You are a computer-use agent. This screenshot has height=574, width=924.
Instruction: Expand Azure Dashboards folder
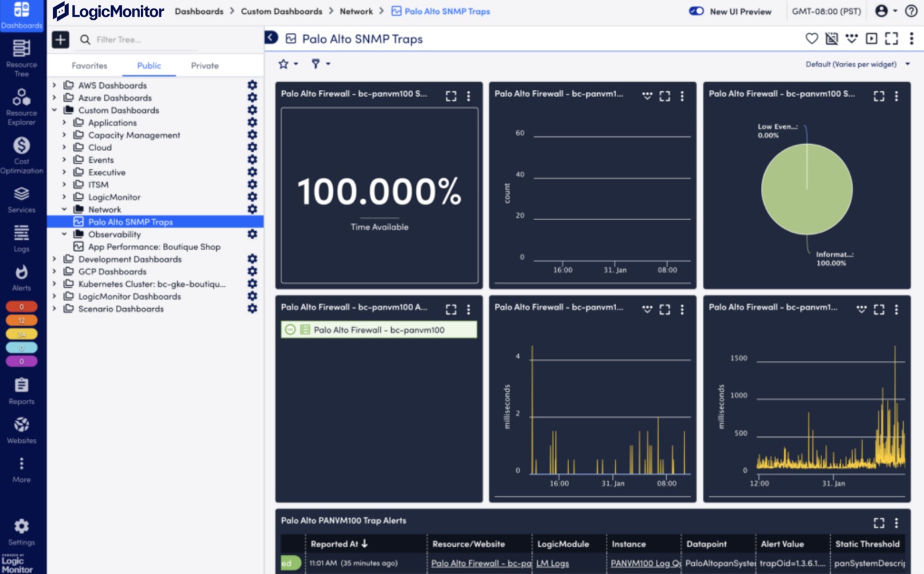pos(54,98)
